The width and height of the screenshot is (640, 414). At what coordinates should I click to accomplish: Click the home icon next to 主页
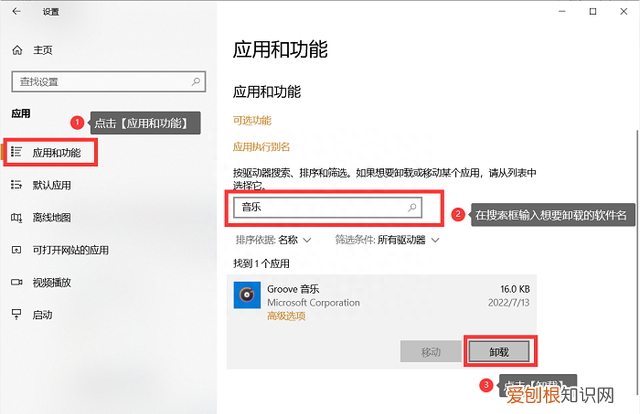17,50
